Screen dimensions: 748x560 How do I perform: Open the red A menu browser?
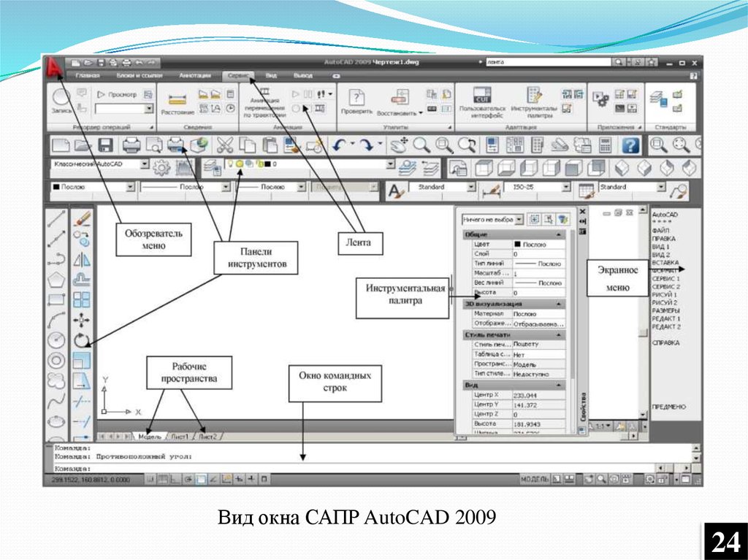[x=54, y=68]
